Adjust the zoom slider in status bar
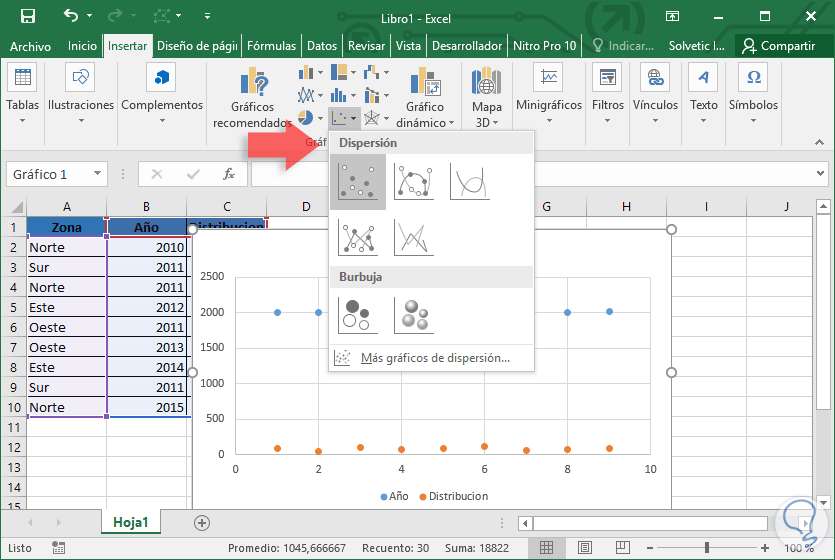Image resolution: width=835 pixels, height=560 pixels. (x=707, y=548)
